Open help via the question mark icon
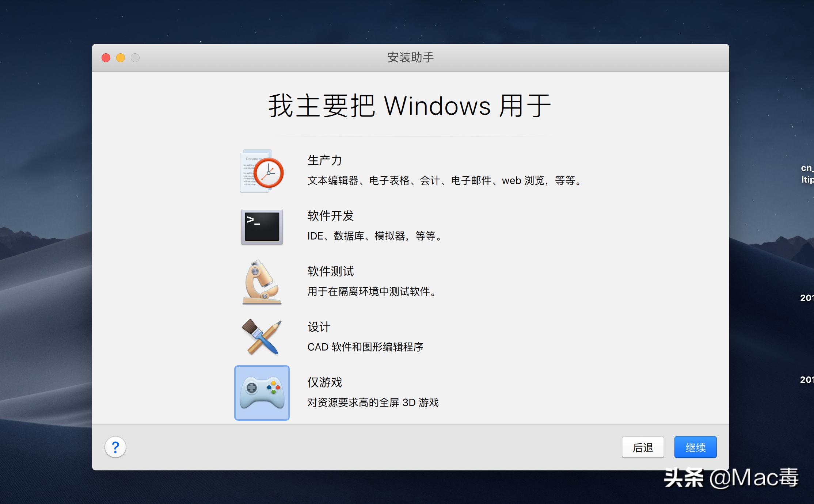Image resolution: width=814 pixels, height=504 pixels. click(x=115, y=447)
